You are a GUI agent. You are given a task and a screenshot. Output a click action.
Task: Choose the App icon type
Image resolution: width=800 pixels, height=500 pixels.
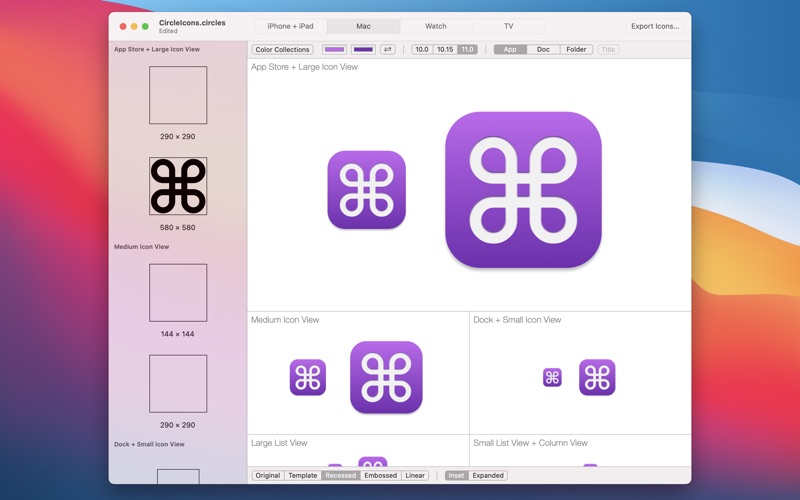[510, 49]
